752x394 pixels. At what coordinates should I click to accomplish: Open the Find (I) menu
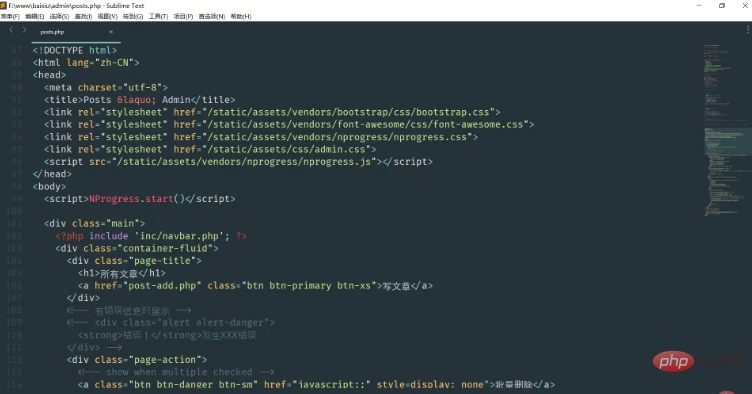[83, 16]
